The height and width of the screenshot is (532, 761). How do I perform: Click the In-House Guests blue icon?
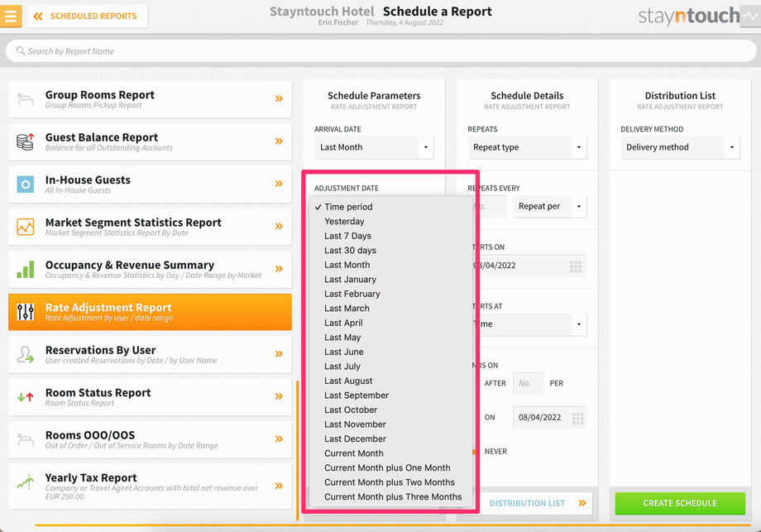[x=26, y=185]
